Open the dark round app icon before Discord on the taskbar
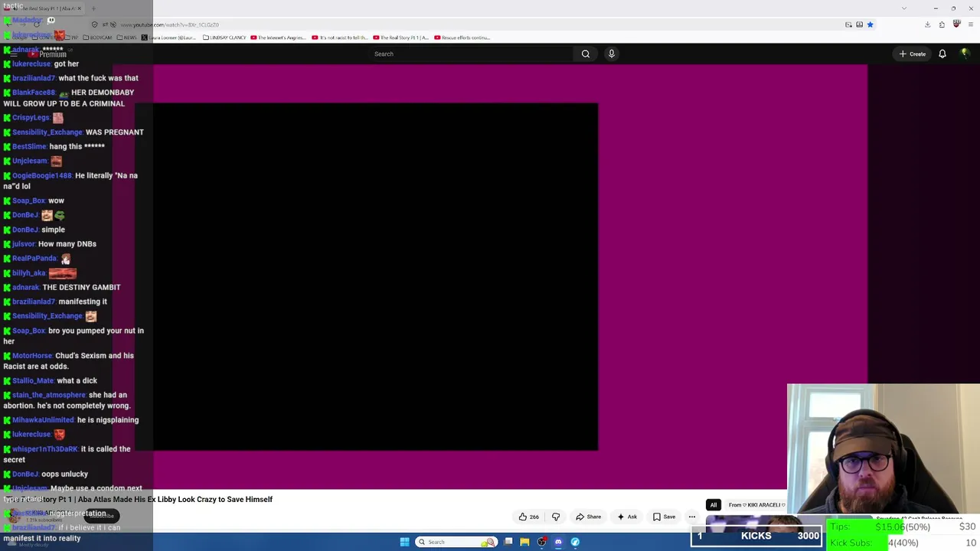The image size is (980, 551). (541, 542)
